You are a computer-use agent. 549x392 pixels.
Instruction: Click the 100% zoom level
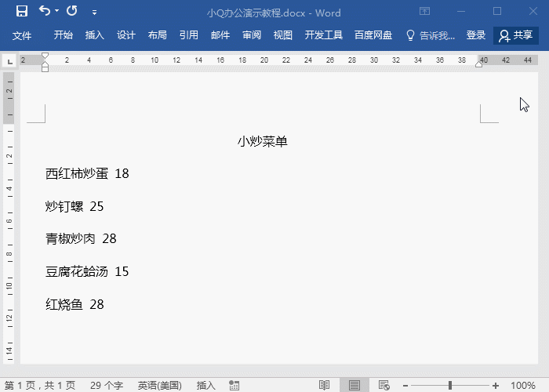[523, 386]
